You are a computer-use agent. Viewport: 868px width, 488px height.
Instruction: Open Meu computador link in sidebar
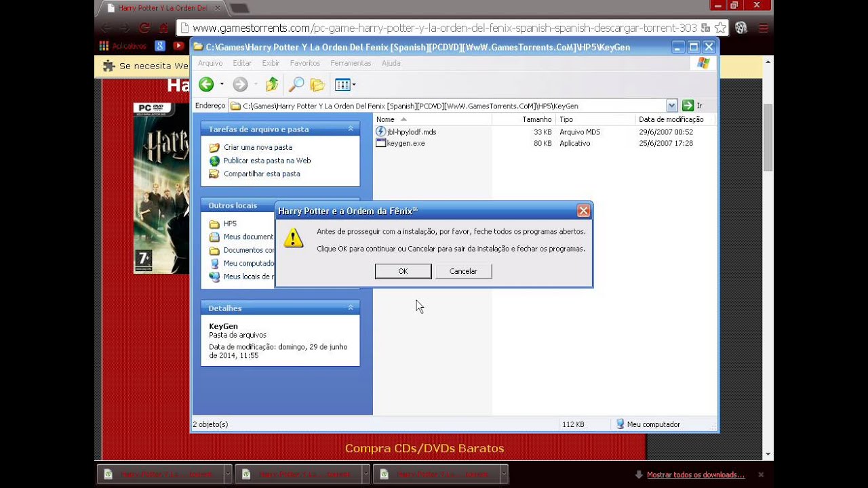click(248, 263)
